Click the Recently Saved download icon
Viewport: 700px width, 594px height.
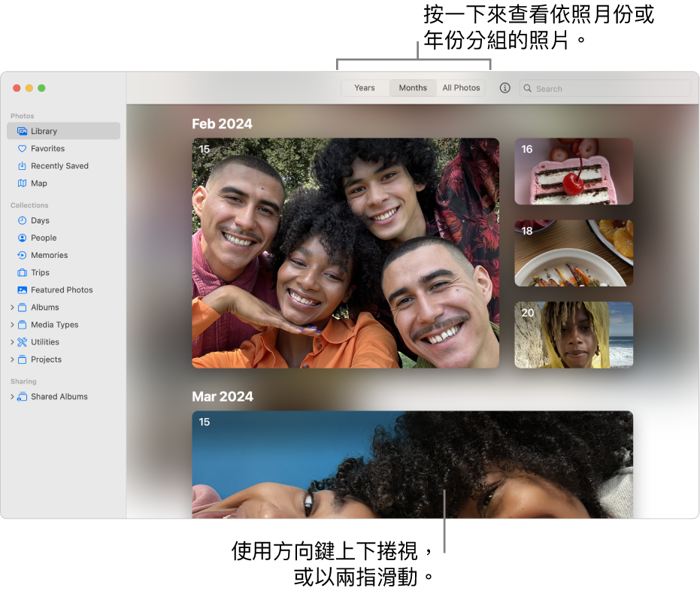(22, 166)
